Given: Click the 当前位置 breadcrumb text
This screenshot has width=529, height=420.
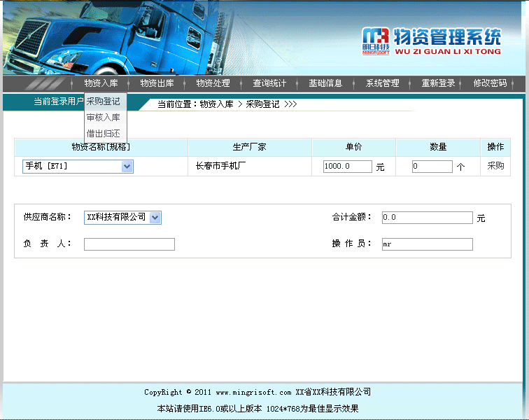Looking at the screenshot, I should coord(227,104).
